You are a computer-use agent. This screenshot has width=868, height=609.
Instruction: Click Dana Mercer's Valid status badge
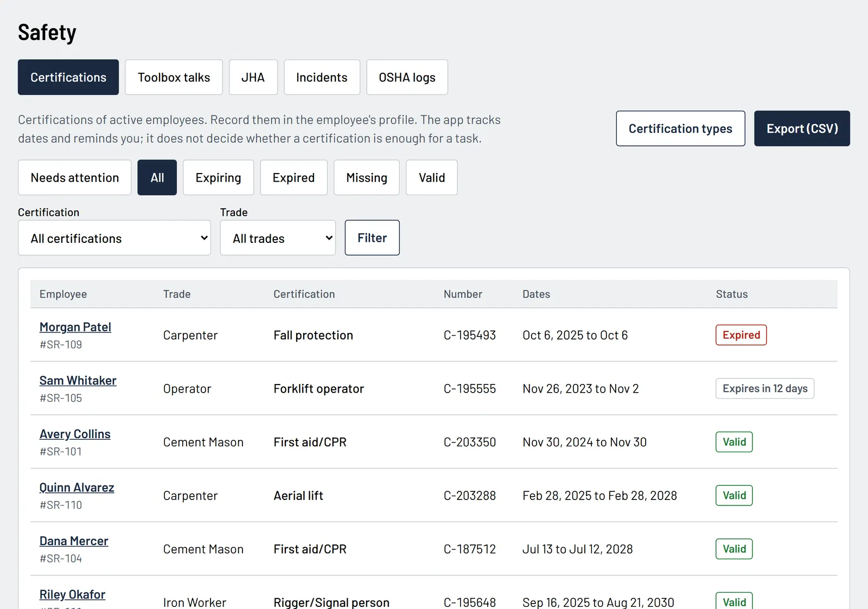[x=734, y=549]
